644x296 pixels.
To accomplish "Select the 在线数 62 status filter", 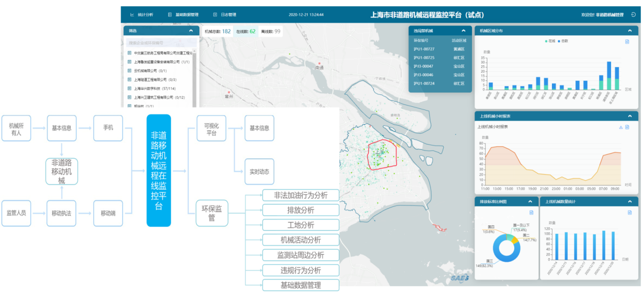I will pyautogui.click(x=245, y=32).
